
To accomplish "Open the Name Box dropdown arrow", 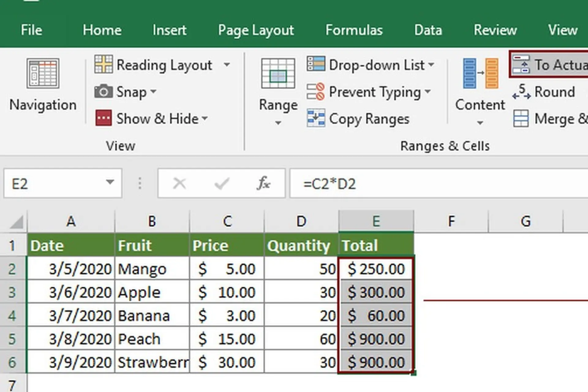I will tap(110, 183).
